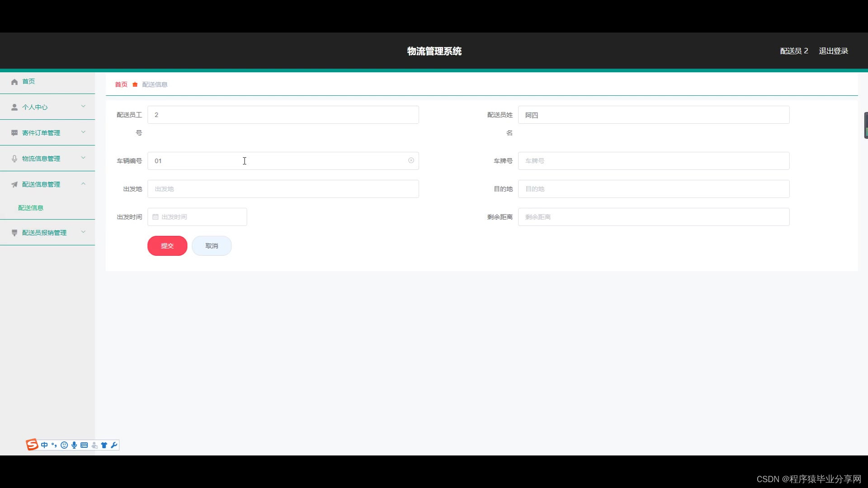This screenshot has height=488, width=868.
Task: Open Sogou soft keyboard icon
Action: tap(84, 445)
